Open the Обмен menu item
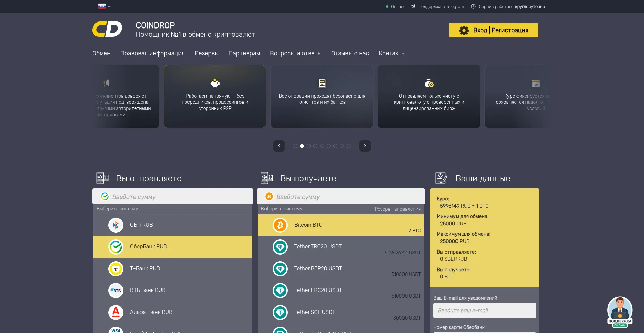The image size is (644, 333). coord(101,53)
